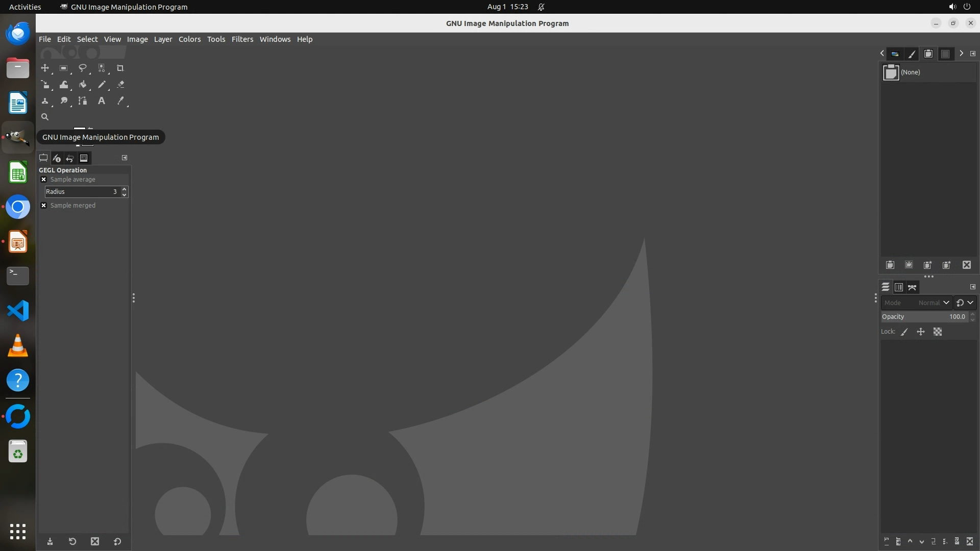Select the Zoom magnifier tool
Screen dimensions: 980x551
tap(45, 117)
